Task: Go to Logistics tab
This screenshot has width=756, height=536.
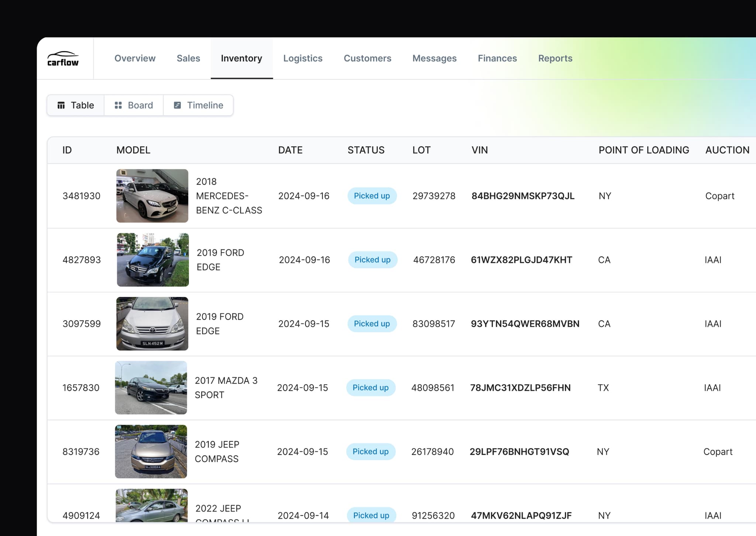Action: coord(303,58)
